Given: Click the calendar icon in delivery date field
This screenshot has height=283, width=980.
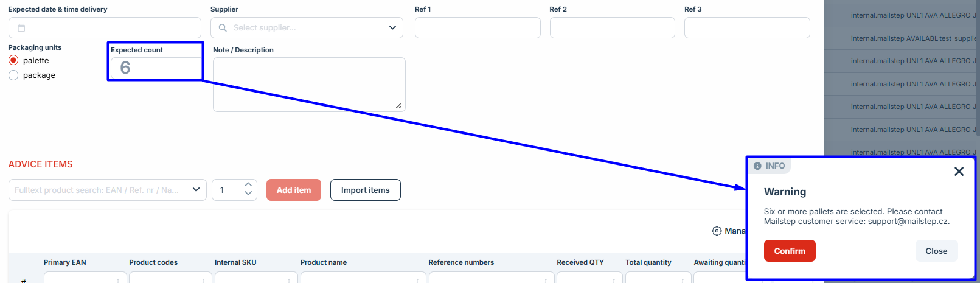Looking at the screenshot, I should 21,28.
